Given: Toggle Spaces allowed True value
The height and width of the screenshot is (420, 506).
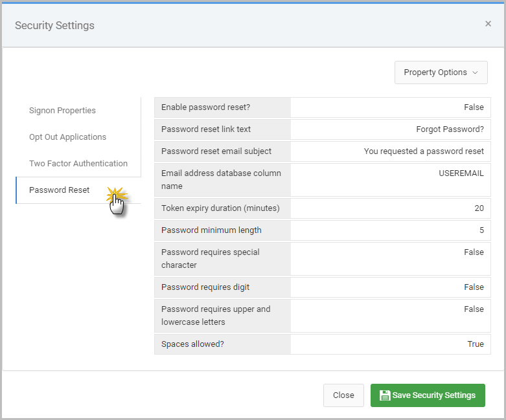Looking at the screenshot, I should coord(390,344).
